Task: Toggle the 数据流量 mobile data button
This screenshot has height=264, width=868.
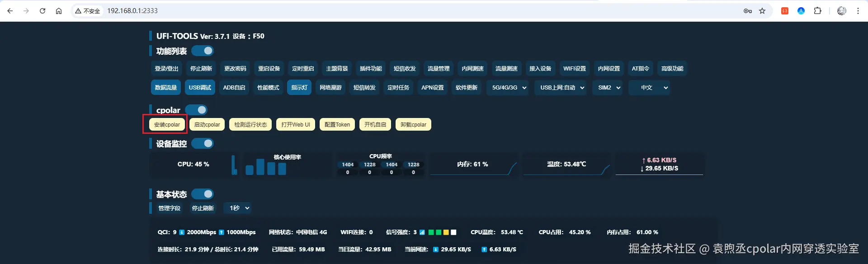Action: click(166, 87)
